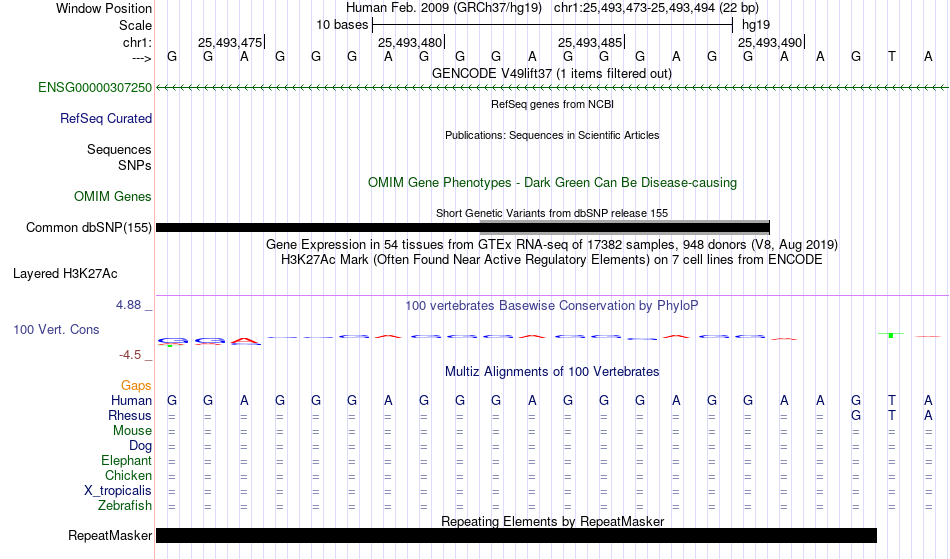The image size is (950, 559).
Task: Click the 4.88 PhyloP upper value
Action: pos(128,305)
